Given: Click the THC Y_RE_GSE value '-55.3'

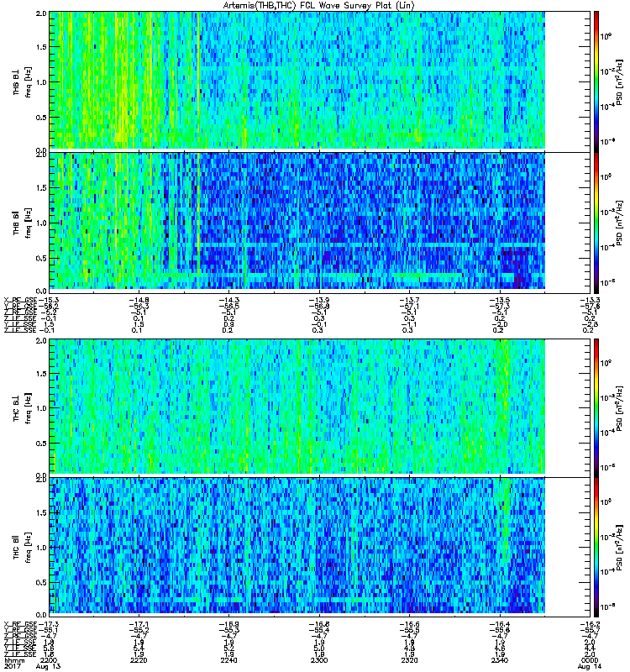Looking at the screenshot, I should pyautogui.click(x=228, y=630).
